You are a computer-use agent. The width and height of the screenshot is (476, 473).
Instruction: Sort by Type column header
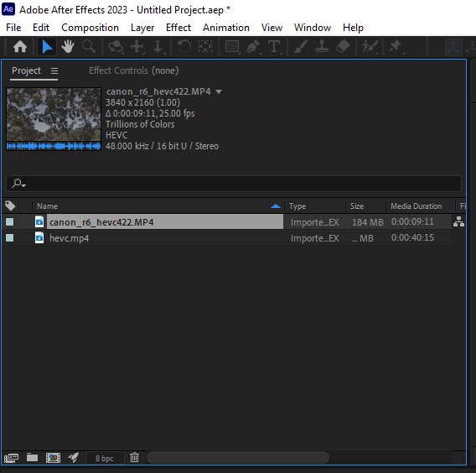(x=297, y=206)
